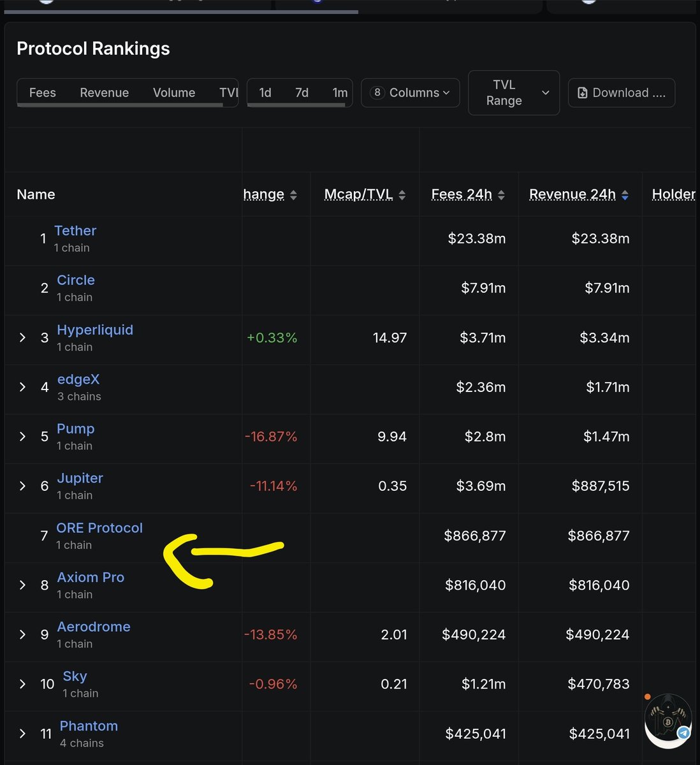This screenshot has width=700, height=765.
Task: Click Phantom's 4 chains label
Action: (x=82, y=743)
